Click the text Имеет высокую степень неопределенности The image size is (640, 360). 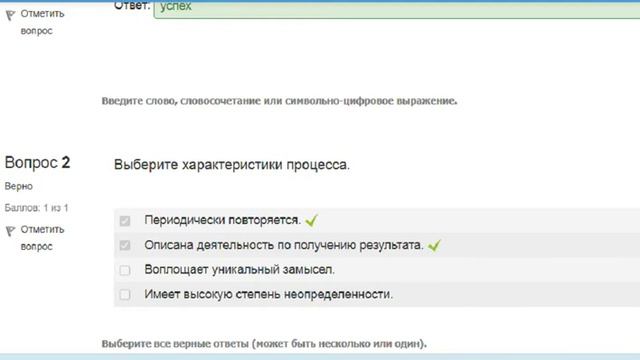(269, 294)
